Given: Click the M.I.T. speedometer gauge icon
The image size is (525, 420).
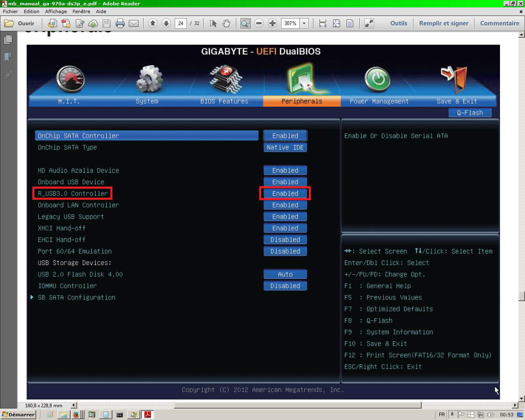Looking at the screenshot, I should pos(70,79).
